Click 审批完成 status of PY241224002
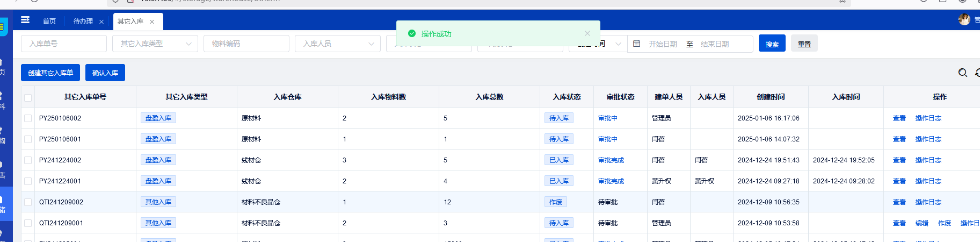 611,160
